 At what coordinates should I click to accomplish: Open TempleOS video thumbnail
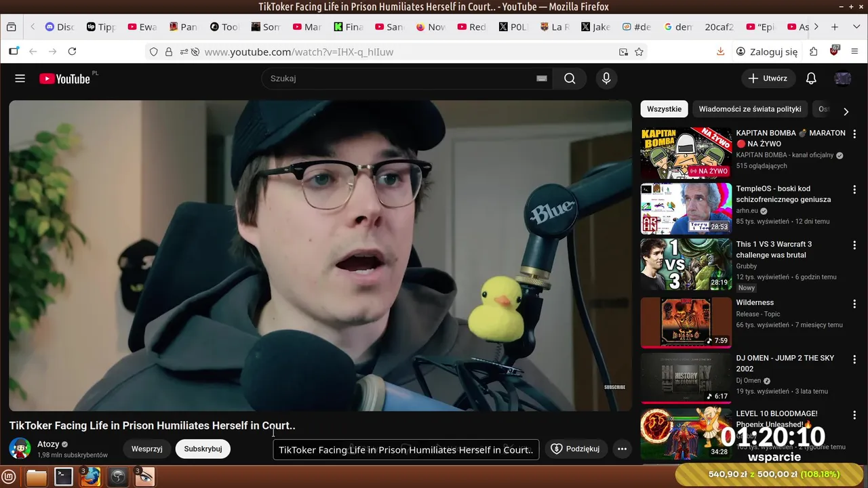pos(686,209)
